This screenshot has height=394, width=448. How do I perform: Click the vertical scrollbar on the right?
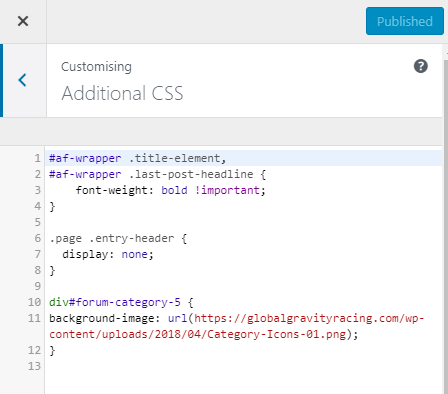tap(446, 227)
